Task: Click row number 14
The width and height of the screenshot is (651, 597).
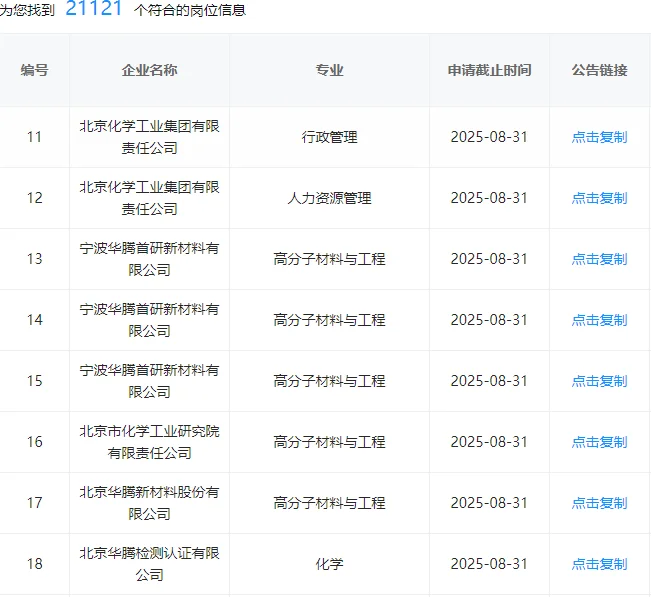Action: coord(34,320)
